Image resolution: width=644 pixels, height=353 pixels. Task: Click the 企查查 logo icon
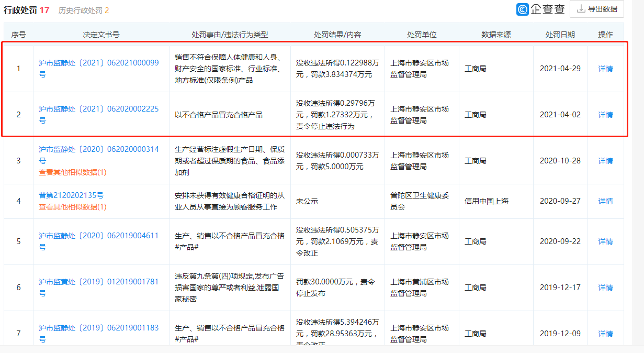(x=523, y=9)
